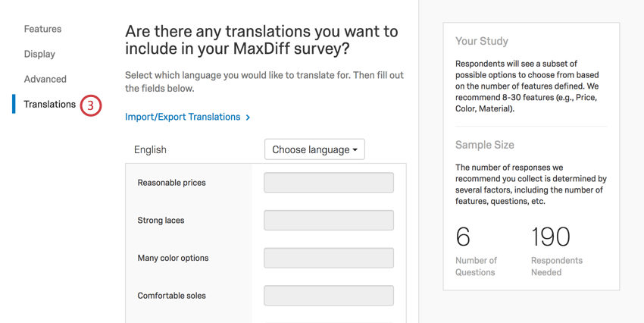
Task: Select the Comfortable soles translation field
Action: pos(328,295)
